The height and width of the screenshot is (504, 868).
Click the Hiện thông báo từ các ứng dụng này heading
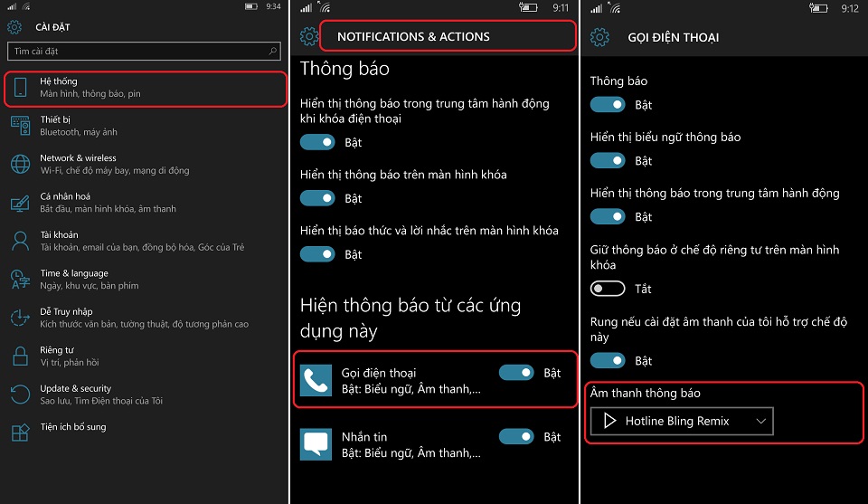410,318
